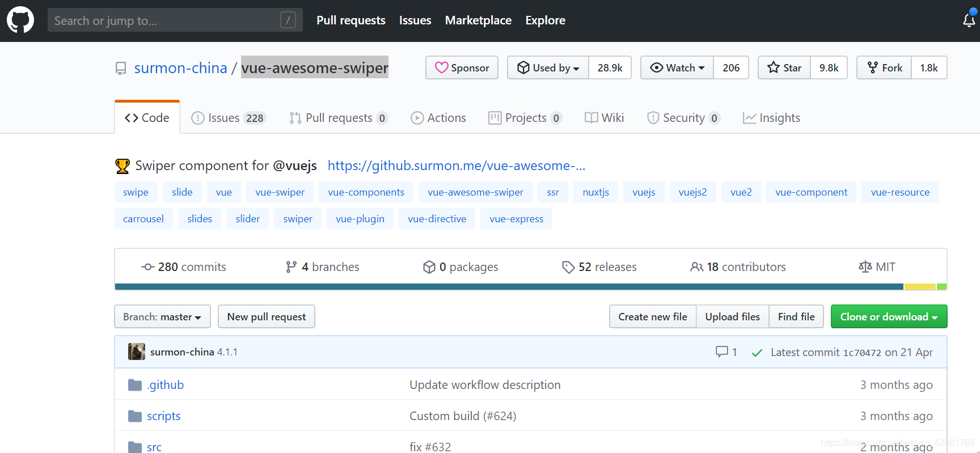Open latest commit 1c70472

(862, 353)
